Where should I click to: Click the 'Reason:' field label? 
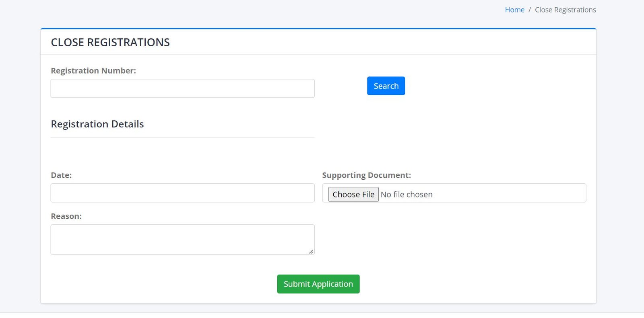[x=66, y=216]
